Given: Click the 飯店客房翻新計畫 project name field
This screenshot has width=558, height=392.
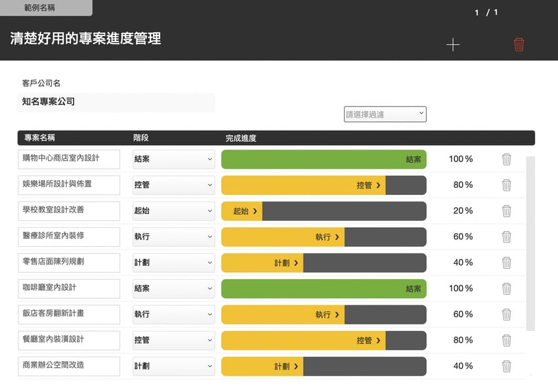Looking at the screenshot, I should [x=70, y=315].
